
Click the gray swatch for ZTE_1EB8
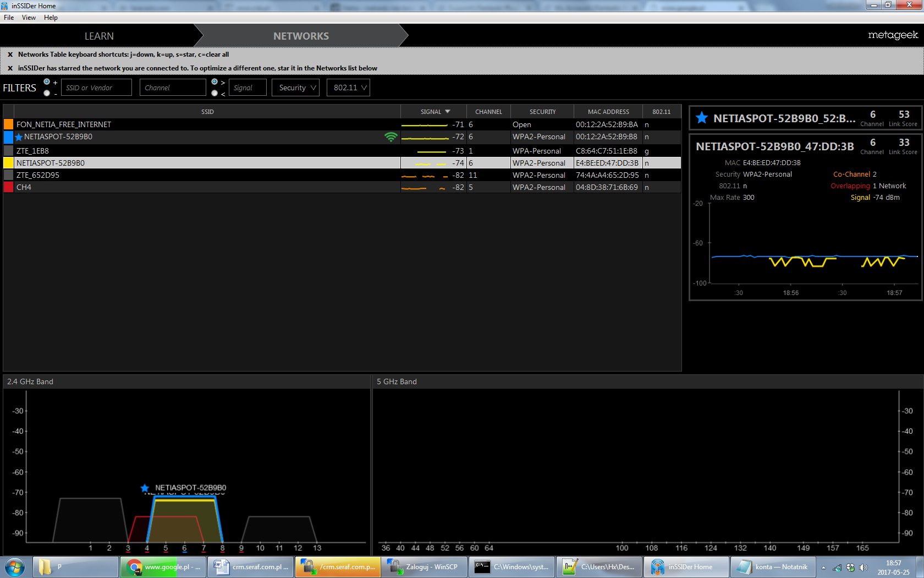click(8, 151)
